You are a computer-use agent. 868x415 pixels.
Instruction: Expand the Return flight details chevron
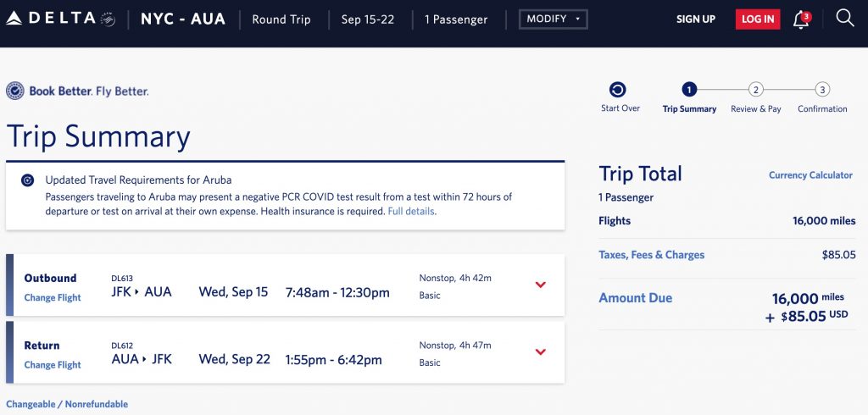(x=541, y=351)
